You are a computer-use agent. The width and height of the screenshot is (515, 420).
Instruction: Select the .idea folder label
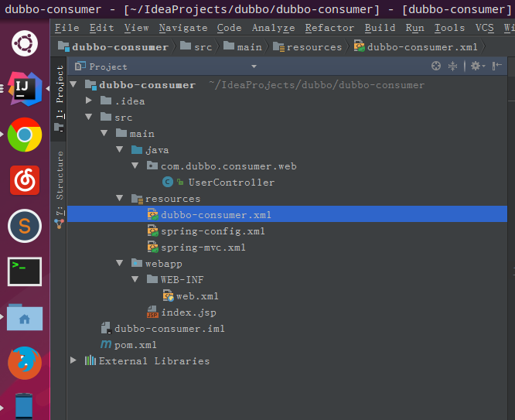130,101
